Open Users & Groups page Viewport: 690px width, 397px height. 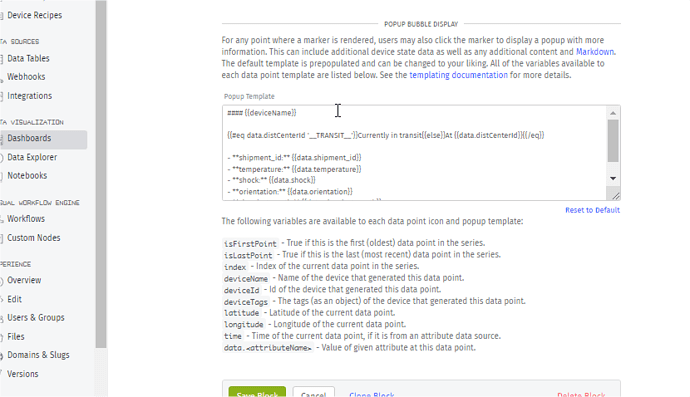pyautogui.click(x=36, y=317)
